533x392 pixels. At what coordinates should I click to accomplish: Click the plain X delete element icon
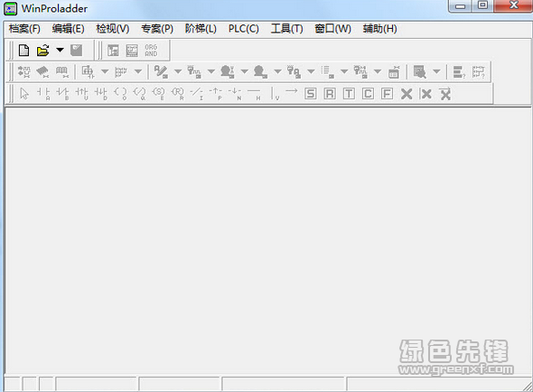407,94
